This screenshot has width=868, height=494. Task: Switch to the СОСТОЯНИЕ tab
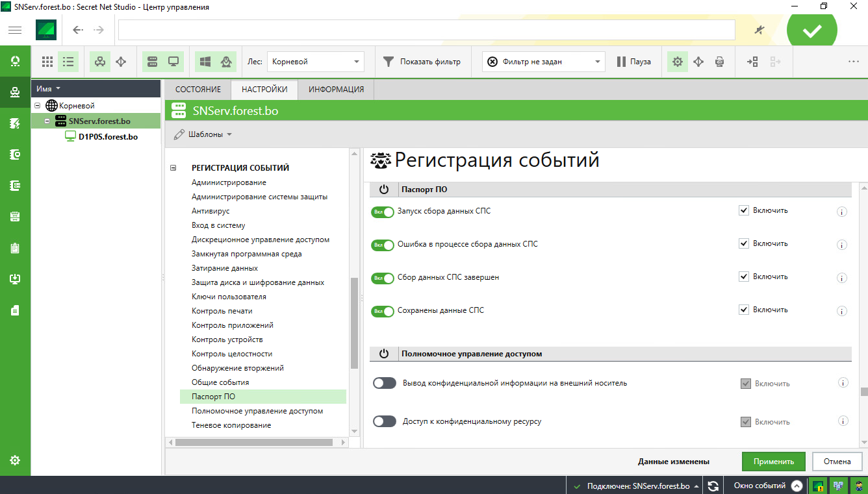pyautogui.click(x=198, y=90)
